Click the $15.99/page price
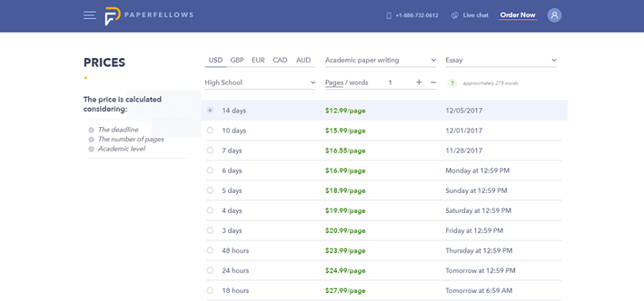 click(345, 130)
